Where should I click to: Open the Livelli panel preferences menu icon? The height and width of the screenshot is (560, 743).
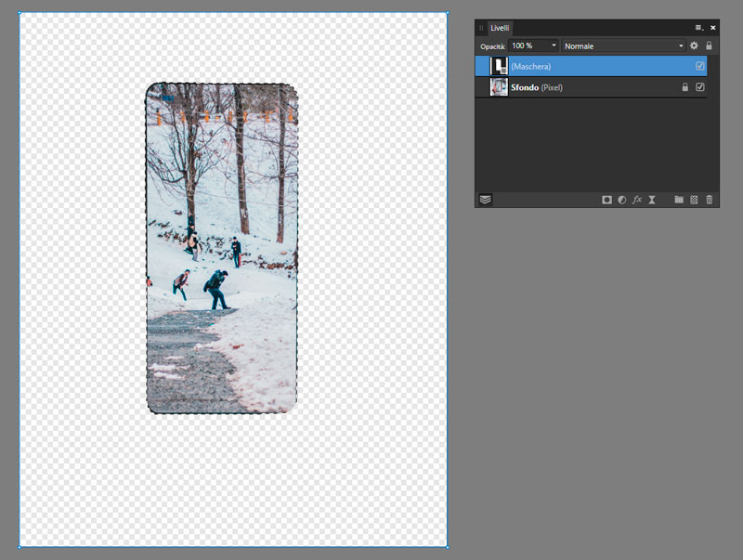pyautogui.click(x=699, y=28)
